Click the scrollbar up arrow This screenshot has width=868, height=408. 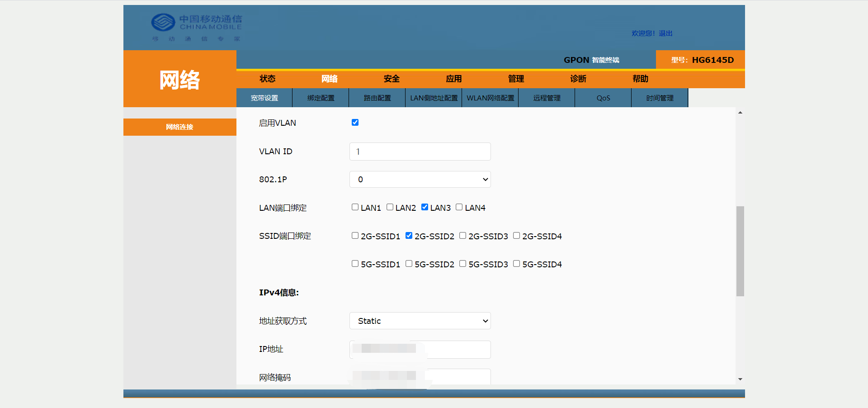[x=740, y=112]
